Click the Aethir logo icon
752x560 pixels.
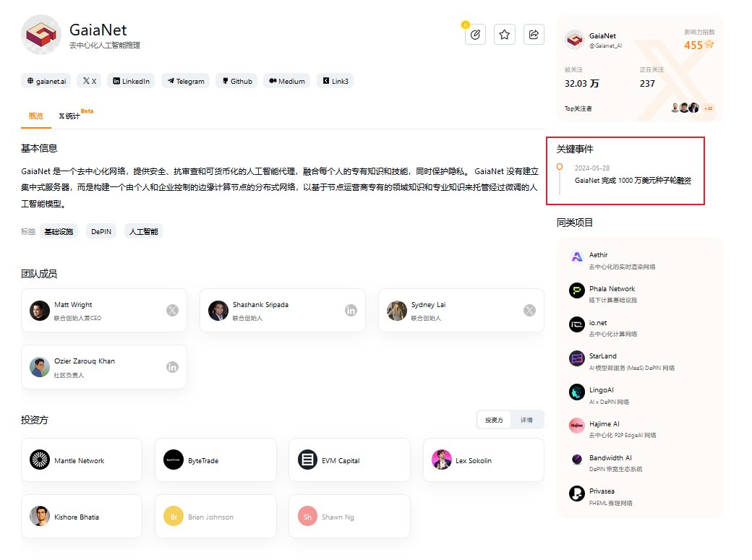pos(577,257)
